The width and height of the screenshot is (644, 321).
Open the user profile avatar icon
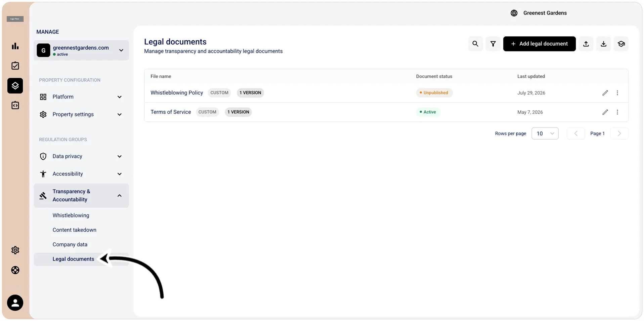15,303
